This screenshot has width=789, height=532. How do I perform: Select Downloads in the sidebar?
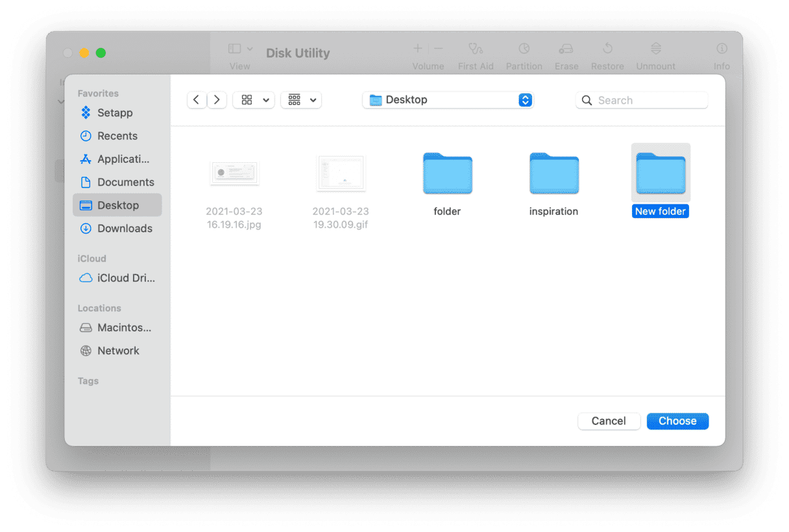coord(124,228)
